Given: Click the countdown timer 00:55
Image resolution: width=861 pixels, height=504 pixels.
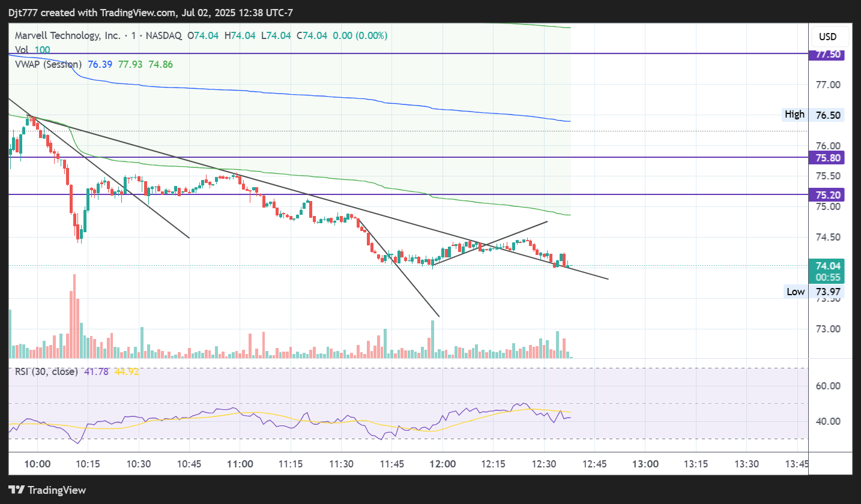Looking at the screenshot, I should [x=827, y=277].
